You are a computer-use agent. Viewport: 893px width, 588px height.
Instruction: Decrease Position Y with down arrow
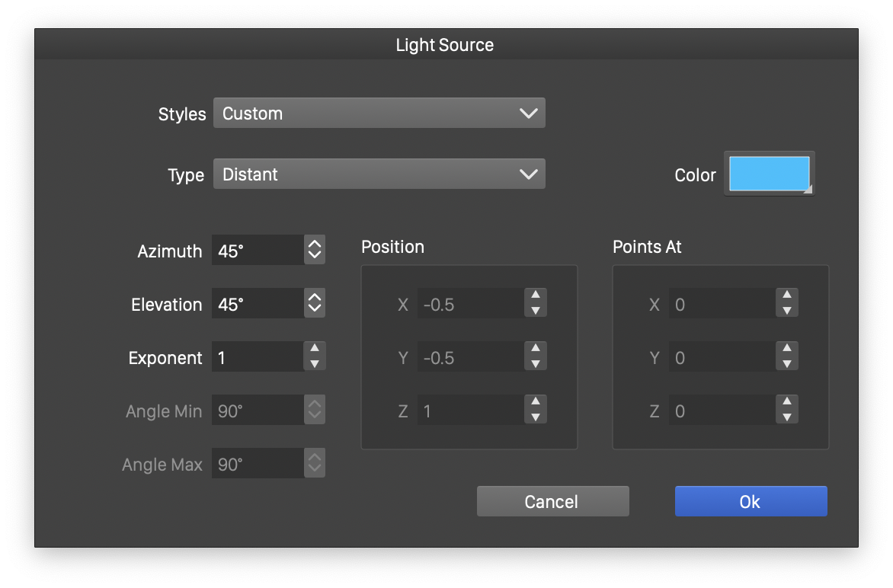[536, 364]
